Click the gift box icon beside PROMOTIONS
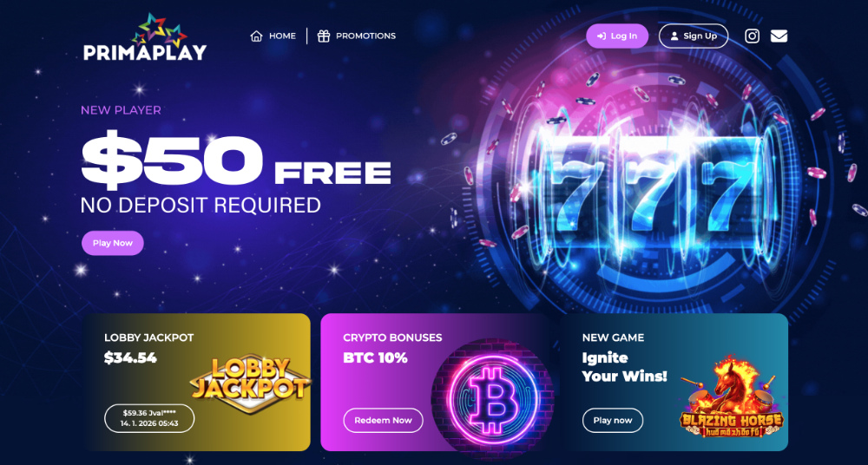The width and height of the screenshot is (868, 465). coord(323,36)
